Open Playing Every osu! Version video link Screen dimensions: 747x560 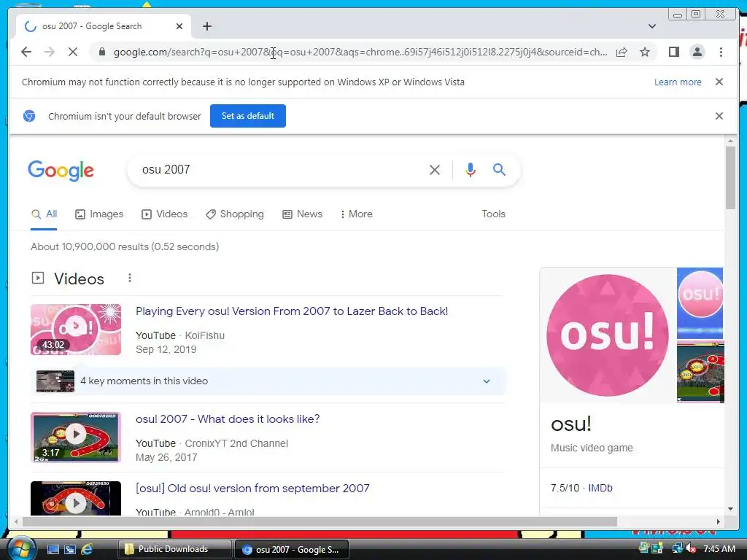(x=292, y=311)
